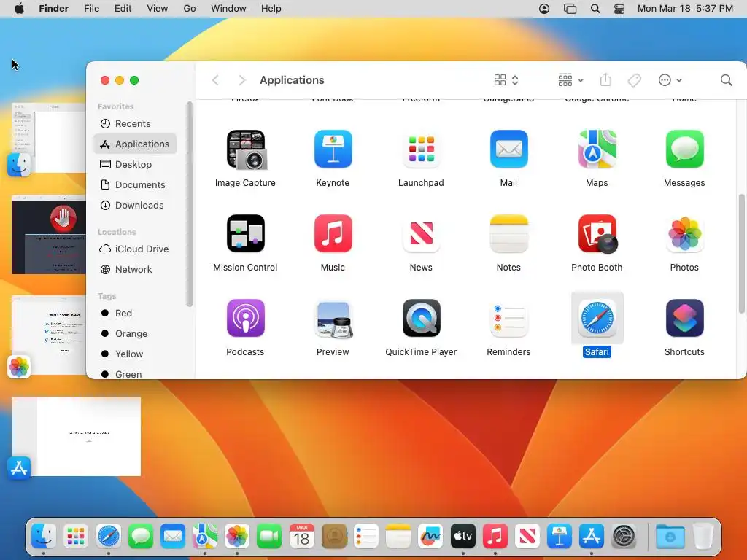The width and height of the screenshot is (747, 560).
Task: Switch to the red stop-hand window thumbnail
Action: click(49, 234)
